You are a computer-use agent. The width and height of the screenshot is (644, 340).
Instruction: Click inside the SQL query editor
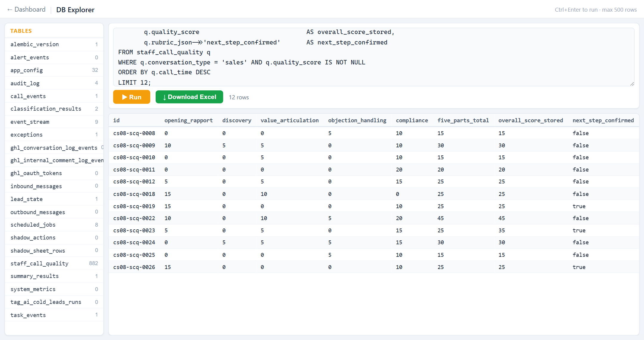[x=374, y=57]
